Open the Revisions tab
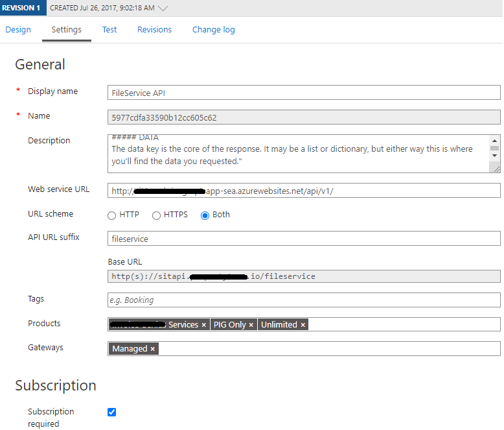This screenshot has width=504, height=430. pyautogui.click(x=154, y=30)
